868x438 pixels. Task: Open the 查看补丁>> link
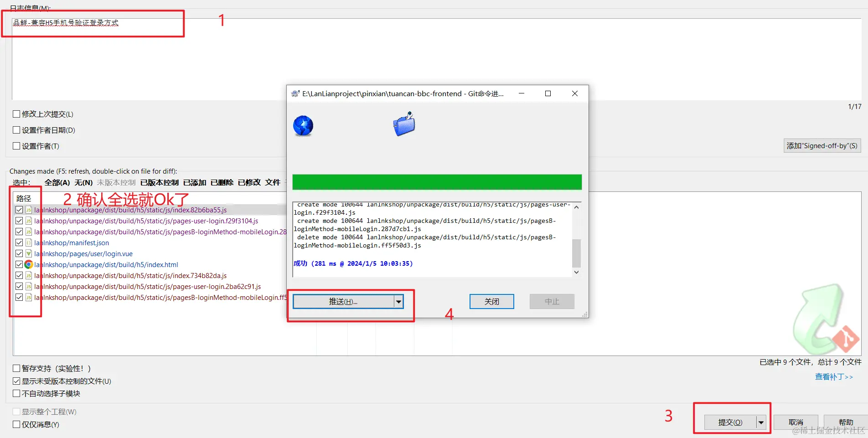834,377
